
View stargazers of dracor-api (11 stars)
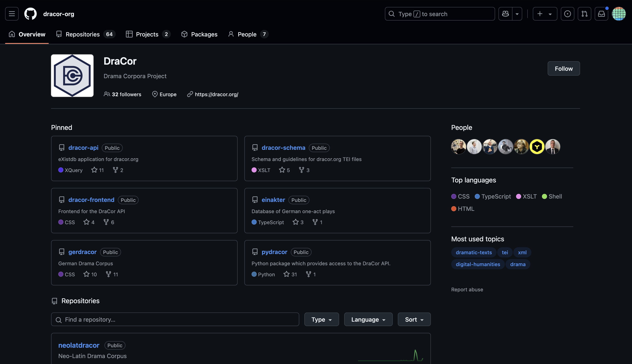[97, 170]
